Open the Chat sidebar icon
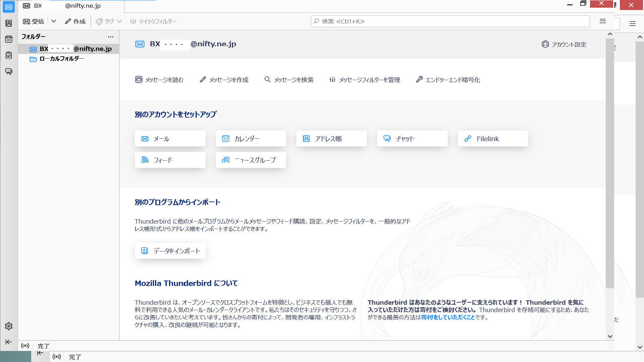The width and height of the screenshot is (644, 362). (9, 71)
